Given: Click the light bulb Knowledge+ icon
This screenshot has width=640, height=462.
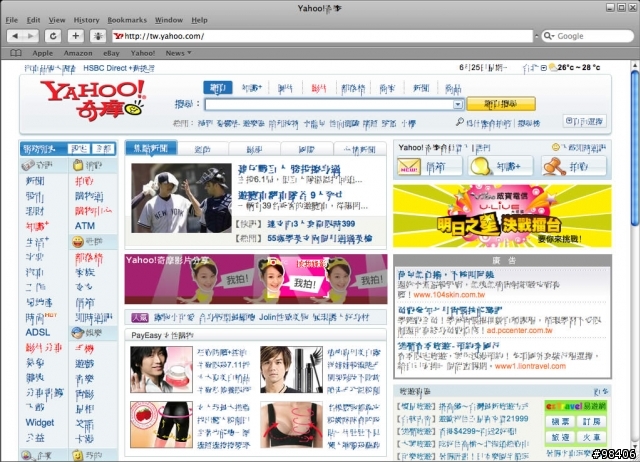Looking at the screenshot, I should pyautogui.click(x=480, y=167).
